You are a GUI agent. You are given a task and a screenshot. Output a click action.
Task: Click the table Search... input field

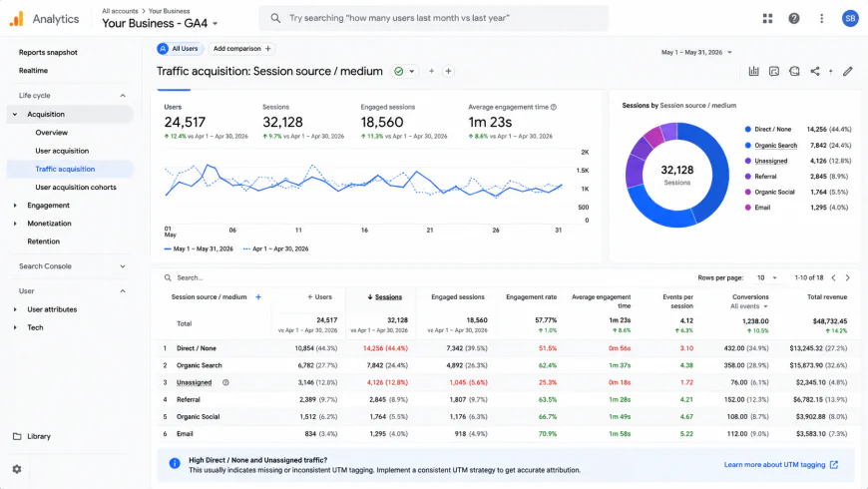[190, 277]
